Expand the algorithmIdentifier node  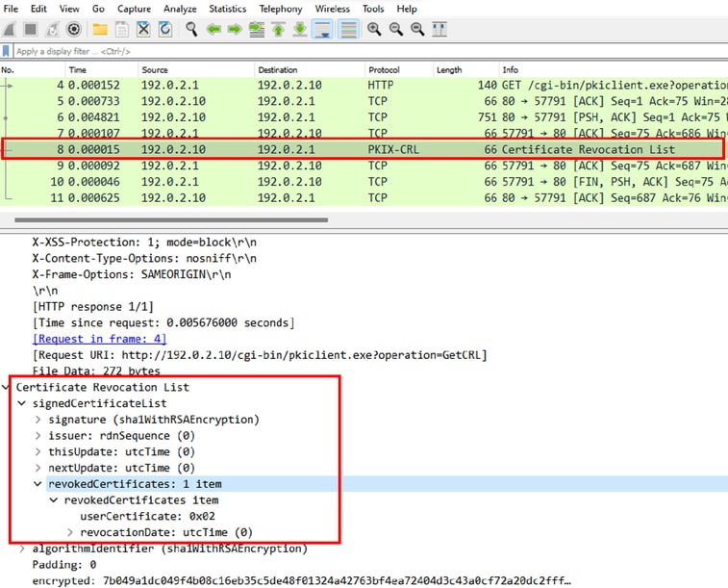pyautogui.click(x=22, y=549)
